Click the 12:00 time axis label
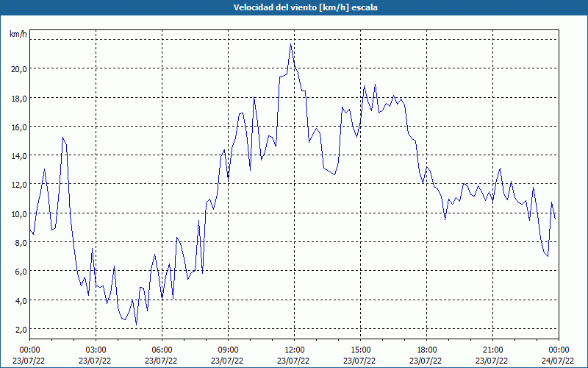The height and width of the screenshot is (368, 588). 295,350
